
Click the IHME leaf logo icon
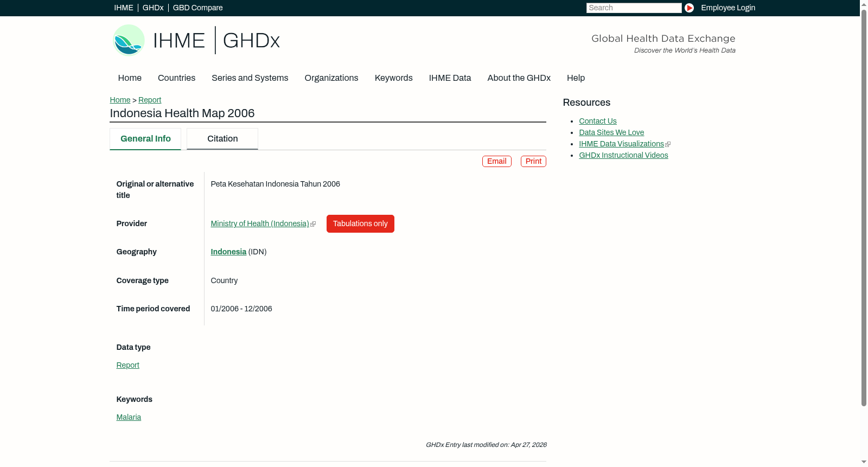click(x=129, y=40)
